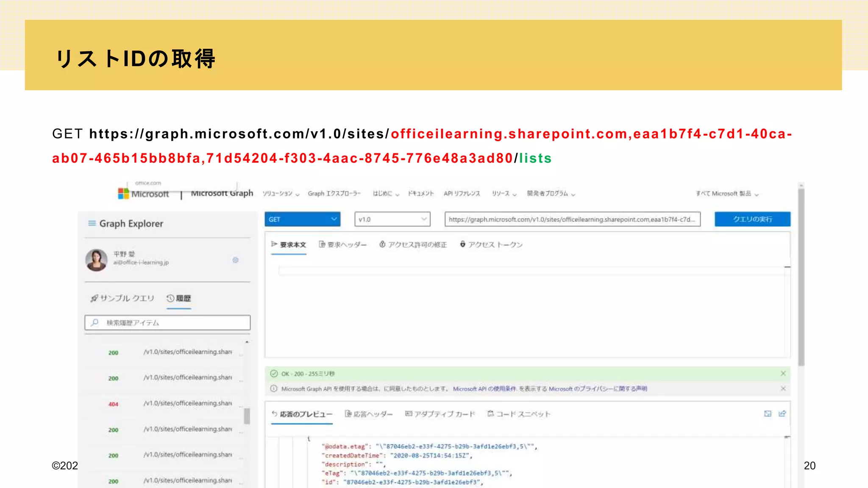Click the search magnifier icon in history search

pos(95,322)
